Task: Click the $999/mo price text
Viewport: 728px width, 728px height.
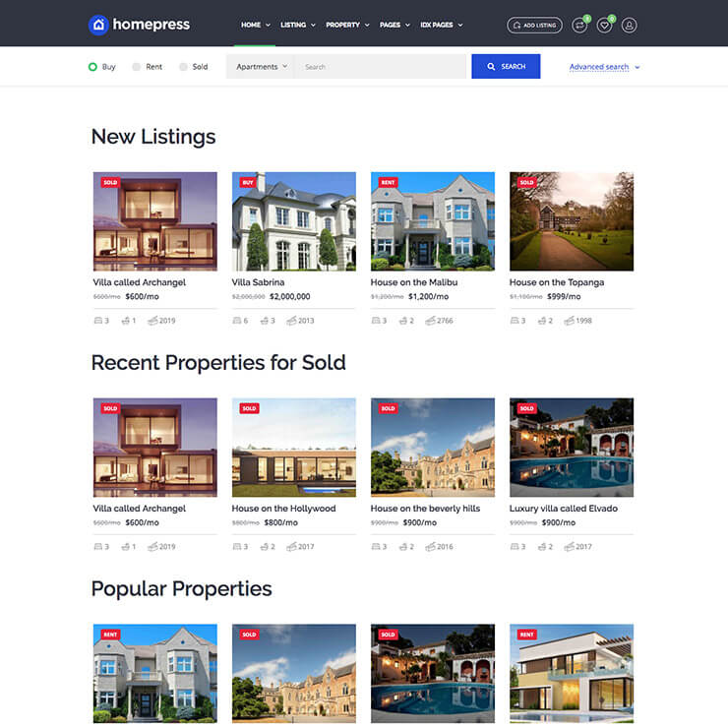Action: point(564,297)
